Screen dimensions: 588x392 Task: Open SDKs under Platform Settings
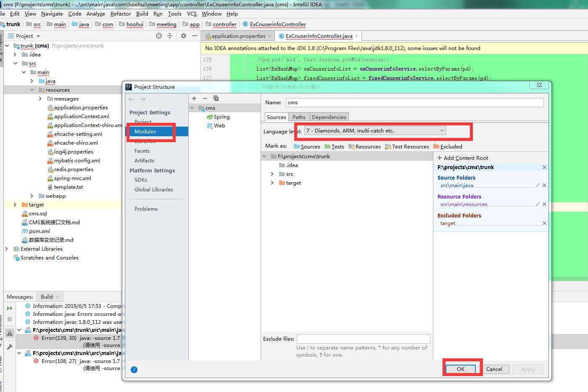141,180
